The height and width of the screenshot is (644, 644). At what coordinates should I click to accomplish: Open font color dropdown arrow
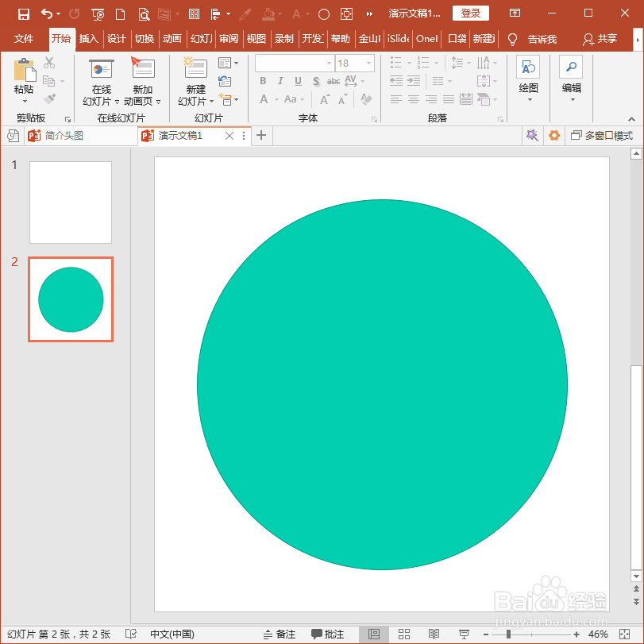click(x=276, y=99)
